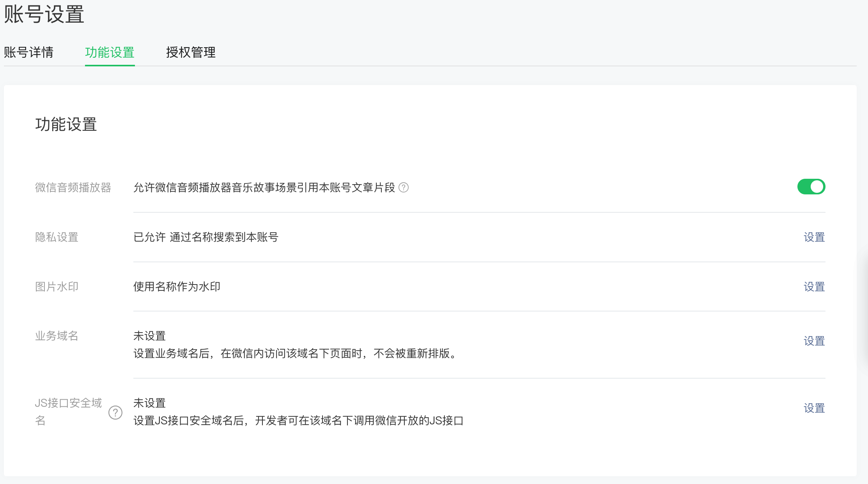Click the 账号设置 page title

(x=44, y=14)
